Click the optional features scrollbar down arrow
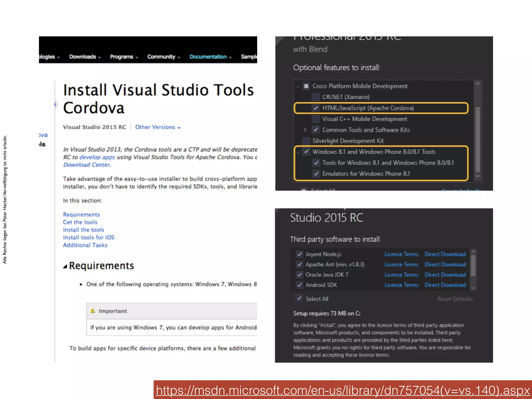Viewport: 532px width, 399px height. pyautogui.click(x=477, y=176)
